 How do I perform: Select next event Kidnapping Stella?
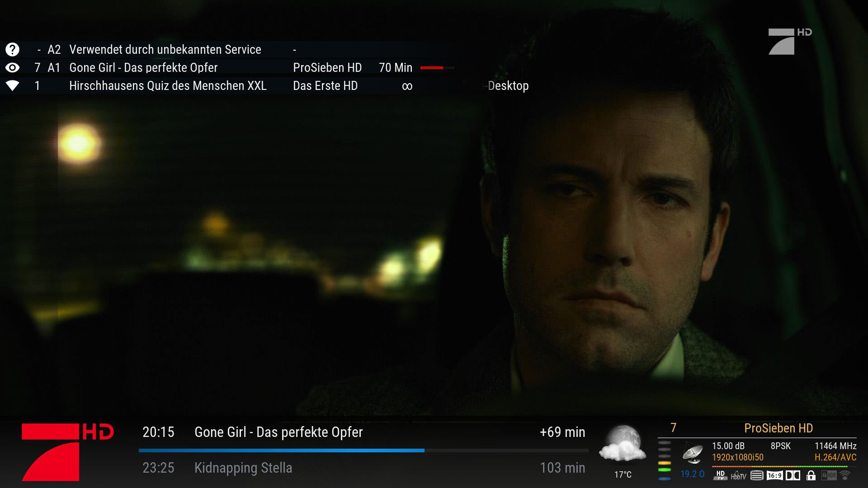click(243, 468)
